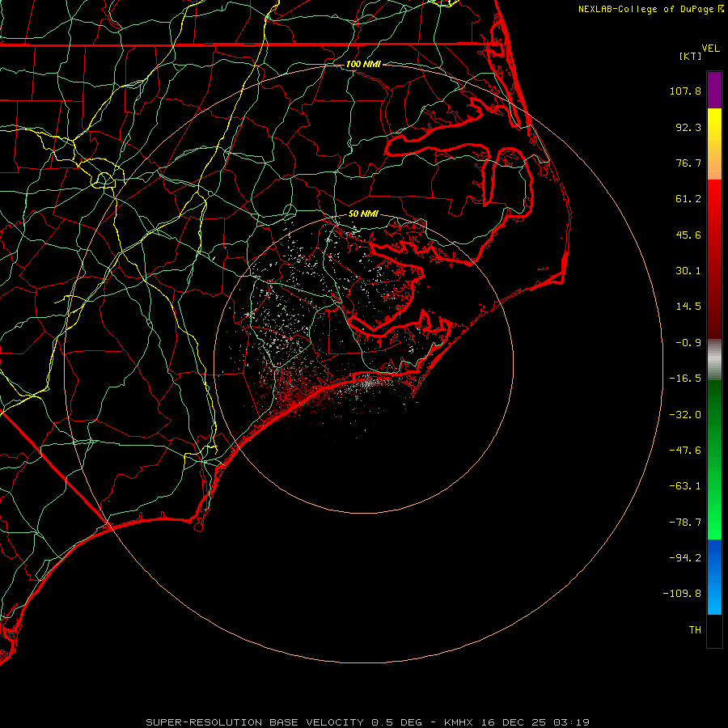Viewport: 728px width, 728px height.
Task: Click the [KT] units label
Action: (x=691, y=56)
